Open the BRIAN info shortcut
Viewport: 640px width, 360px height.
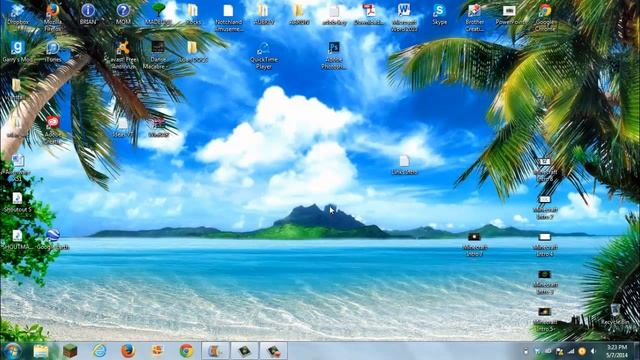coord(88,14)
